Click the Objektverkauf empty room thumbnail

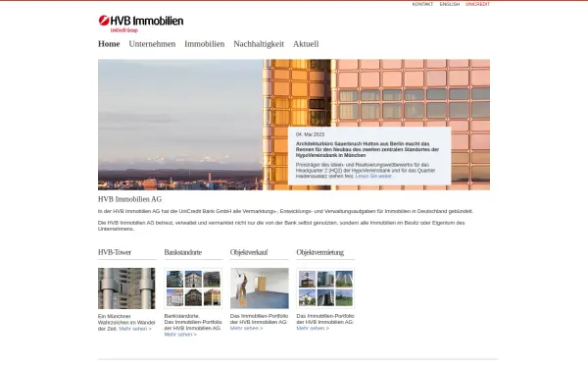(260, 289)
